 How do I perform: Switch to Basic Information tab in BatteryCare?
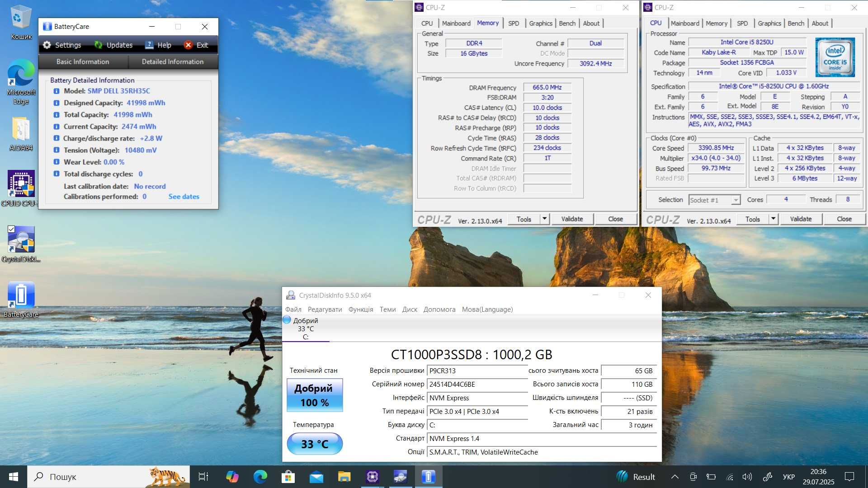click(x=83, y=61)
